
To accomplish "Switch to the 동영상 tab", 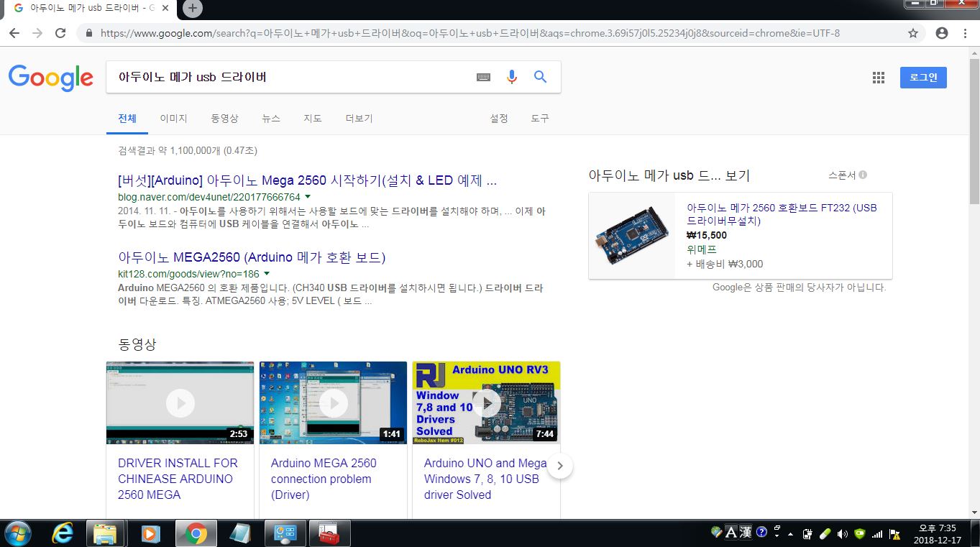I will coord(224,119).
